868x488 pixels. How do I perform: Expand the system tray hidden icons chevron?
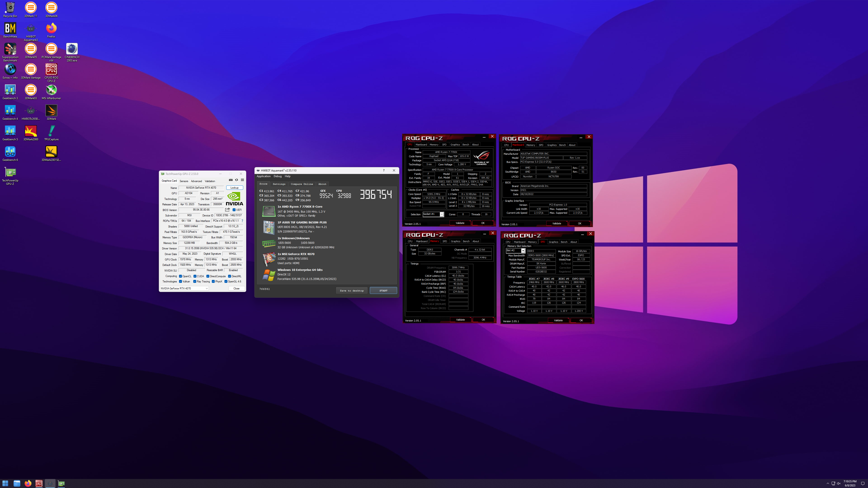(828, 484)
